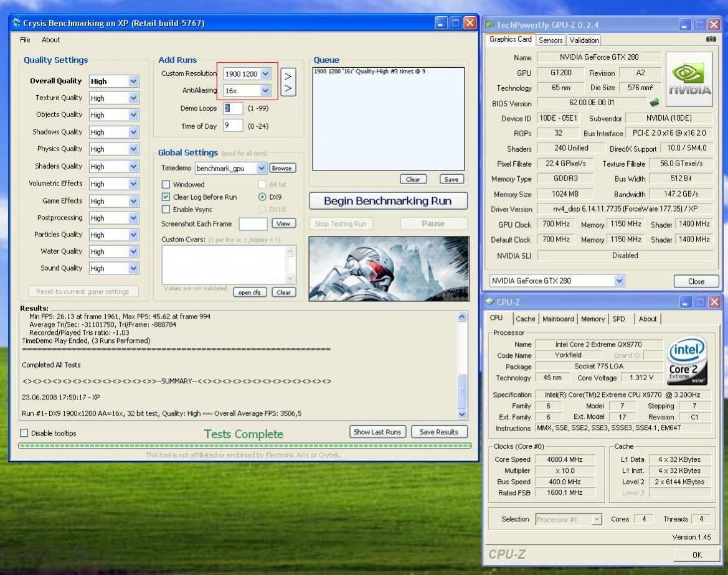Click the green benchmark progress bar

coord(245,446)
